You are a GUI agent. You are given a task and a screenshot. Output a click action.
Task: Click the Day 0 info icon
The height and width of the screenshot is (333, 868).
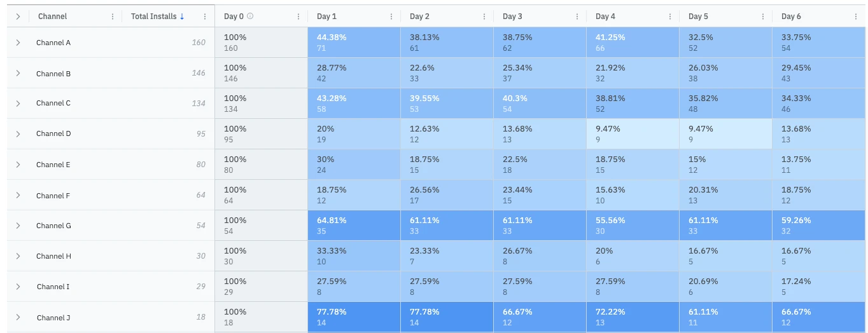tap(250, 17)
